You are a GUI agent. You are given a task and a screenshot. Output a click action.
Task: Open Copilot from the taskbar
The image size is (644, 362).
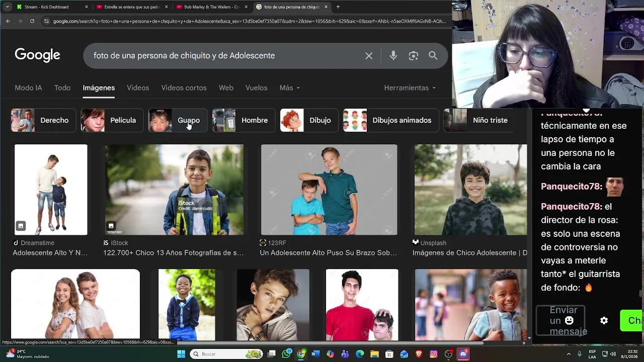click(x=330, y=354)
